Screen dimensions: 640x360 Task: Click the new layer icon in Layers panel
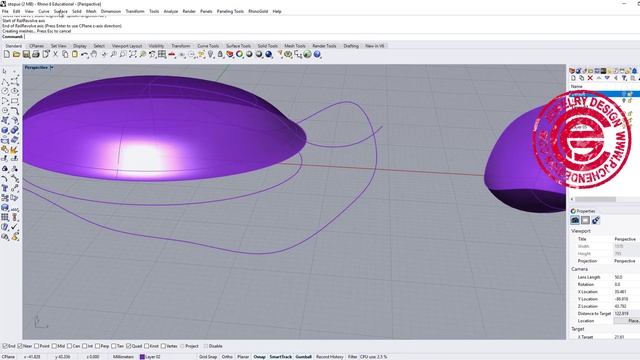click(573, 78)
